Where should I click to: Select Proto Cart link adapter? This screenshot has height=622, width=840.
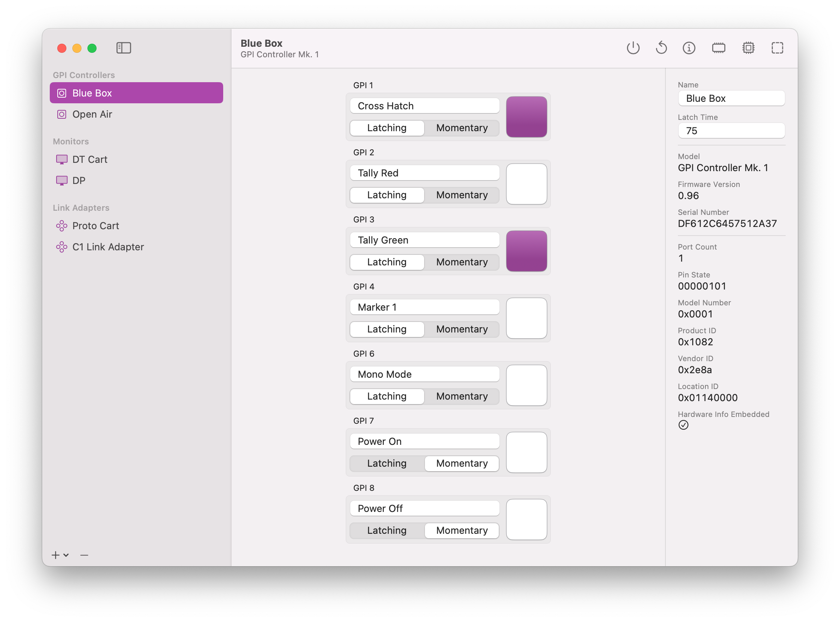(95, 226)
